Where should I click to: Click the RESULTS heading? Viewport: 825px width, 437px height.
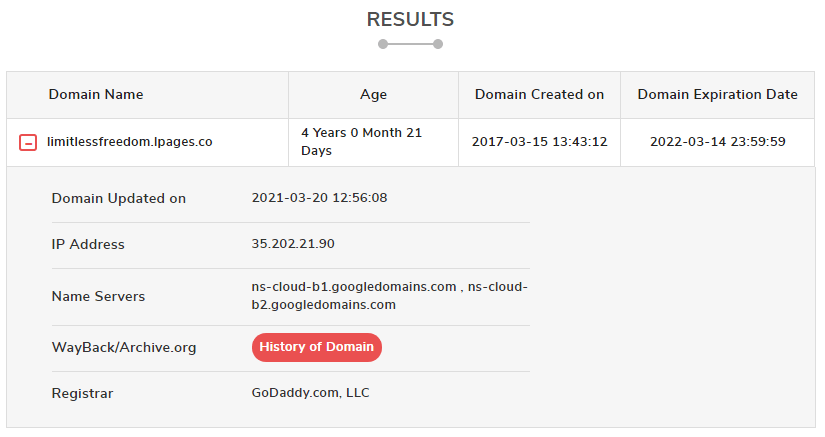[410, 19]
